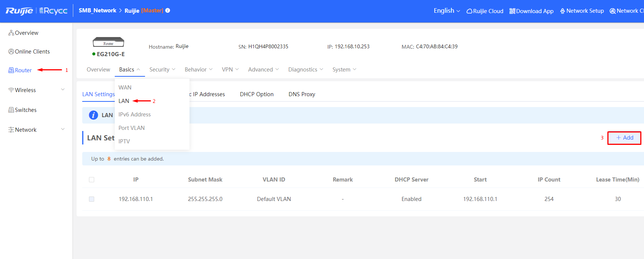Open Ruijie Cloud link
Image resolution: width=644 pixels, height=259 pixels.
tap(485, 11)
